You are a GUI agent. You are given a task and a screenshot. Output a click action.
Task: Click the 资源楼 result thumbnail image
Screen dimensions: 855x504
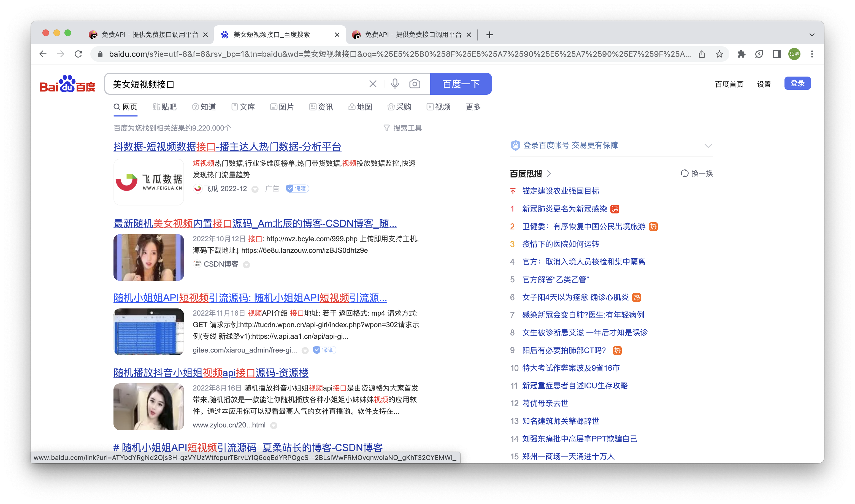click(148, 407)
